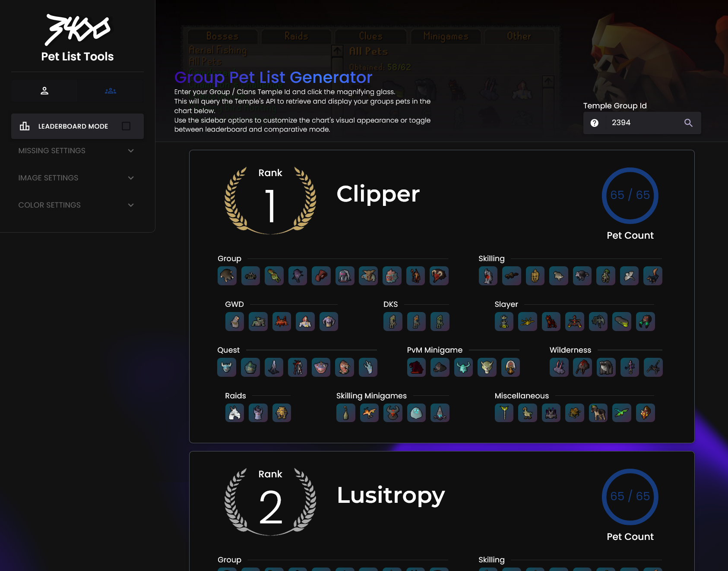Select the Lusitropy player name
The image size is (728, 571).
391,495
